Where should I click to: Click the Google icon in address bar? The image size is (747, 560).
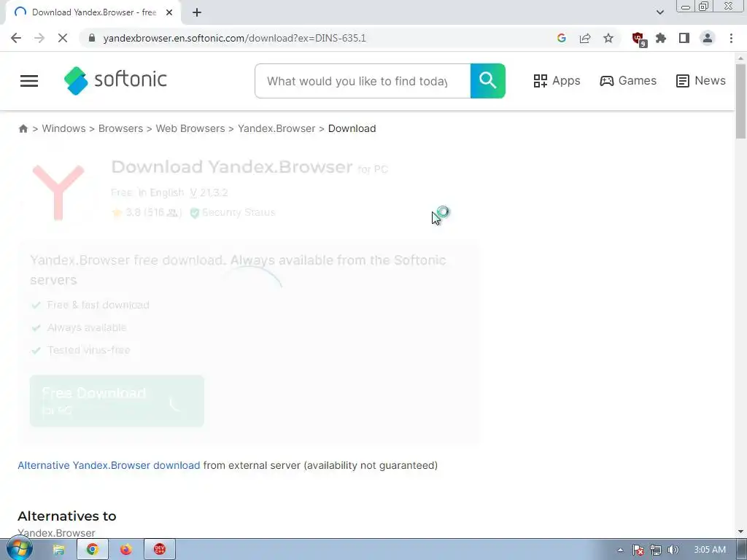(561, 38)
